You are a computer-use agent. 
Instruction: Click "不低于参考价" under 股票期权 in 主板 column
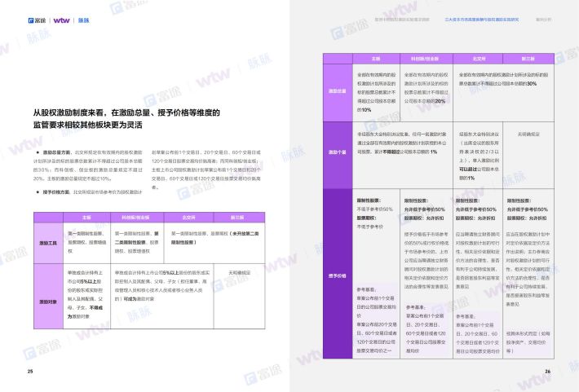(x=370, y=227)
